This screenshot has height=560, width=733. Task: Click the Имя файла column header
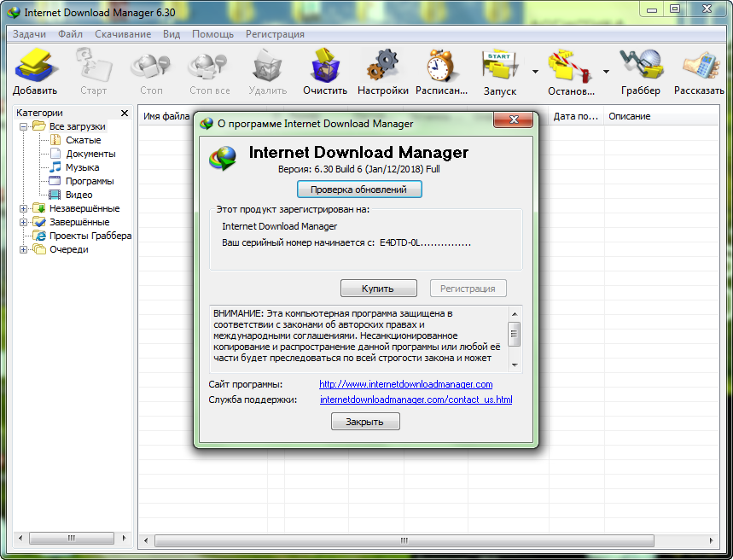[166, 116]
